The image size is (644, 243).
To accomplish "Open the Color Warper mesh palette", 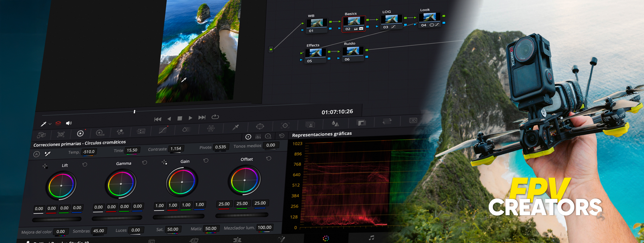I will point(211,128).
